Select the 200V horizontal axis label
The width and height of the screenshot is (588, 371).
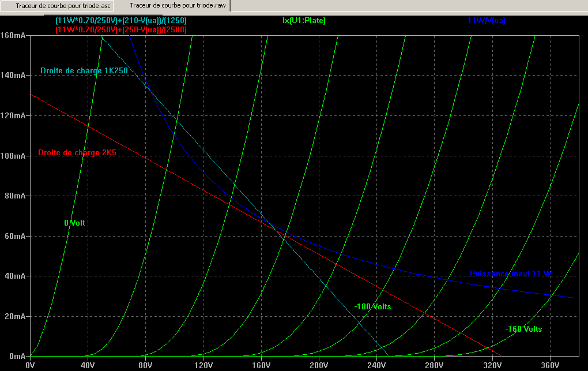319,365
